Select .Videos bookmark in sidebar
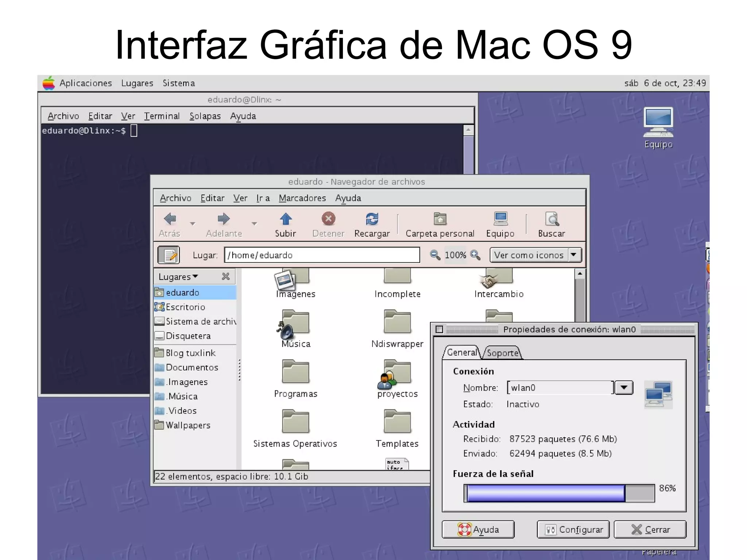 click(x=195, y=411)
